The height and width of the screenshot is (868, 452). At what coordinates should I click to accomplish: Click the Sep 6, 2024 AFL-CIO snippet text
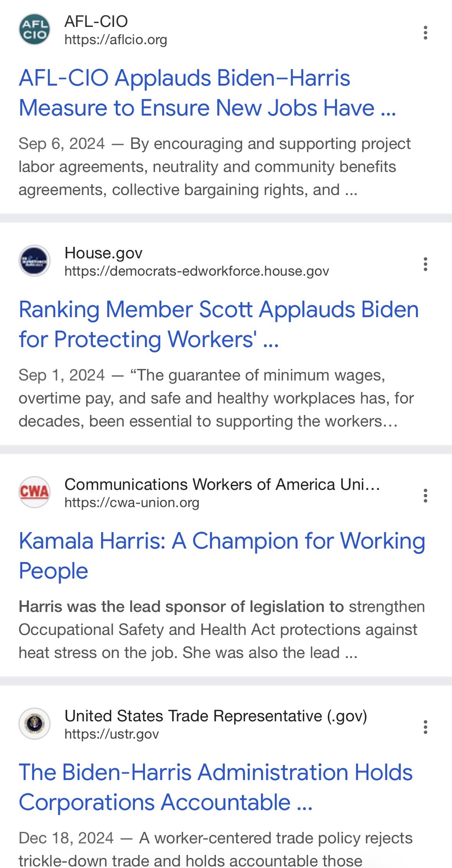(214, 167)
